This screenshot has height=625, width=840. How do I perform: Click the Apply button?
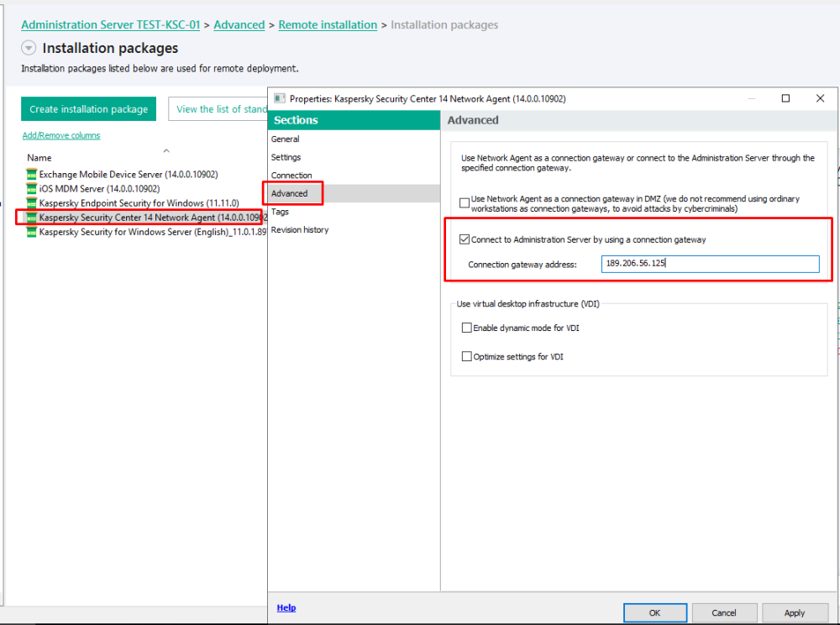point(794,612)
